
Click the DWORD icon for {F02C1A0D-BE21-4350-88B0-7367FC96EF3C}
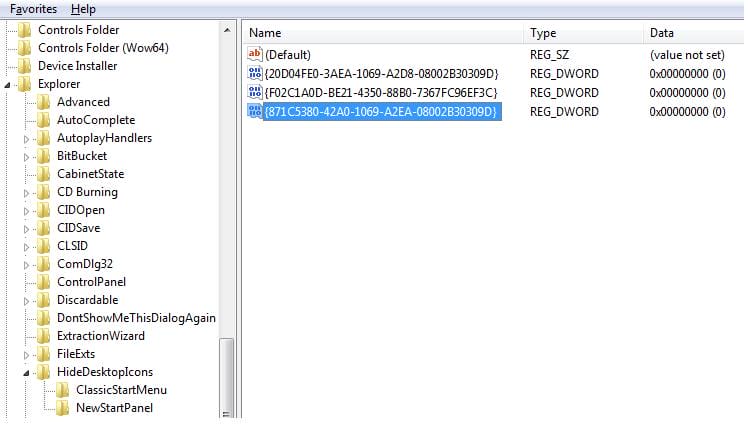pyautogui.click(x=255, y=93)
